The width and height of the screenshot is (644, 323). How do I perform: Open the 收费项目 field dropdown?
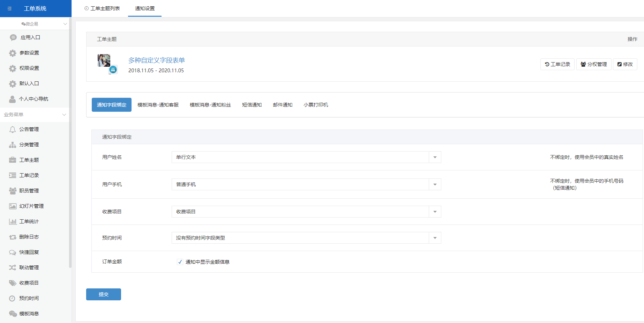[306, 212]
